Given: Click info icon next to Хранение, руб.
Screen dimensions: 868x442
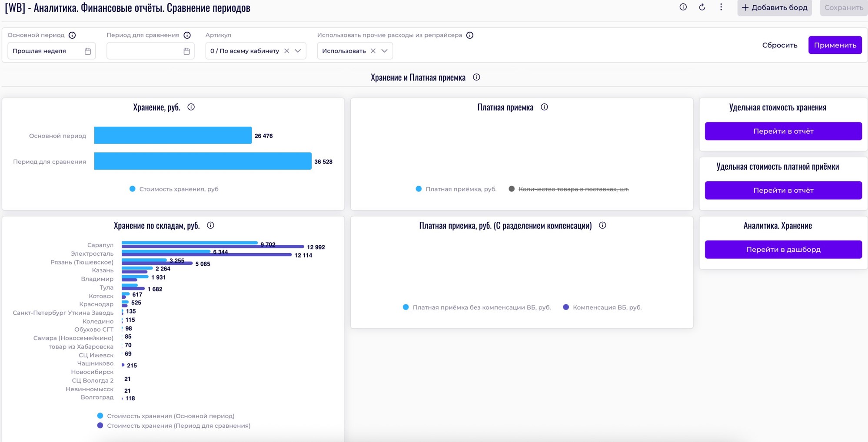Looking at the screenshot, I should pos(191,107).
